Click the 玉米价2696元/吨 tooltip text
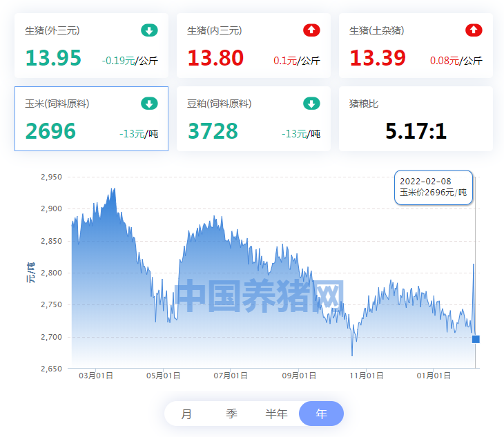Screen dimensions: 504x437 click(x=434, y=193)
